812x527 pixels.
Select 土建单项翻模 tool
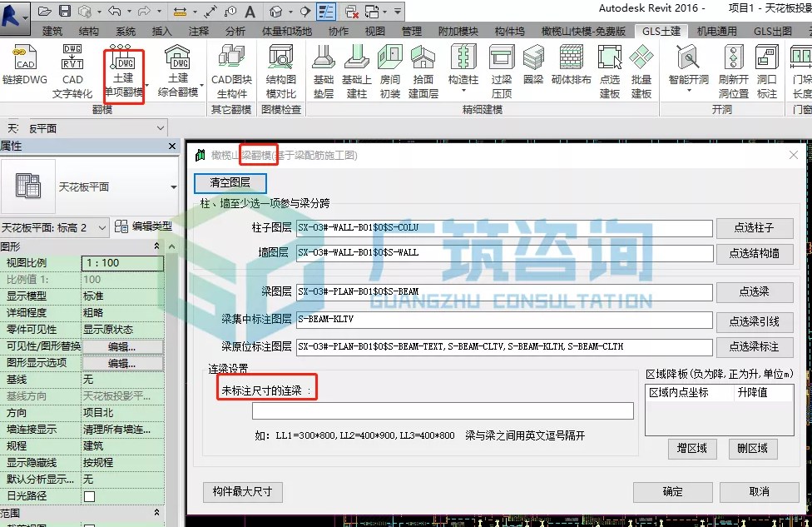pyautogui.click(x=123, y=72)
